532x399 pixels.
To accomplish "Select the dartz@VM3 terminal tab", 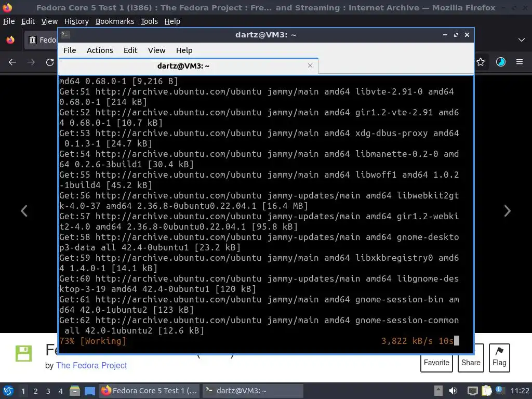I will pos(189,66).
